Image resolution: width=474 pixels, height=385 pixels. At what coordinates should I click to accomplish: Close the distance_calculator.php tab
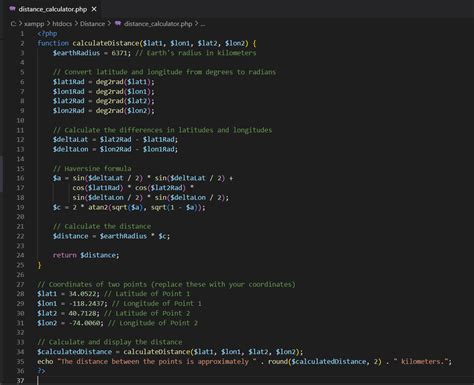[x=94, y=9]
